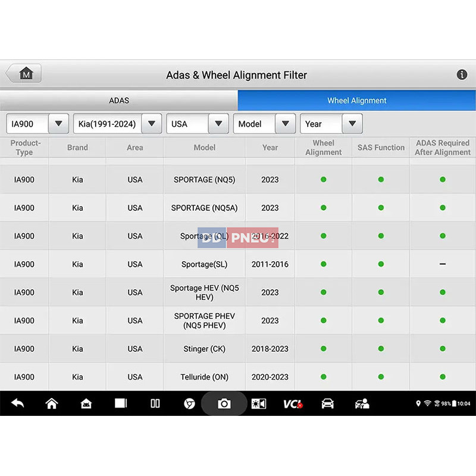Go to home screen via house icon

pos(52,403)
